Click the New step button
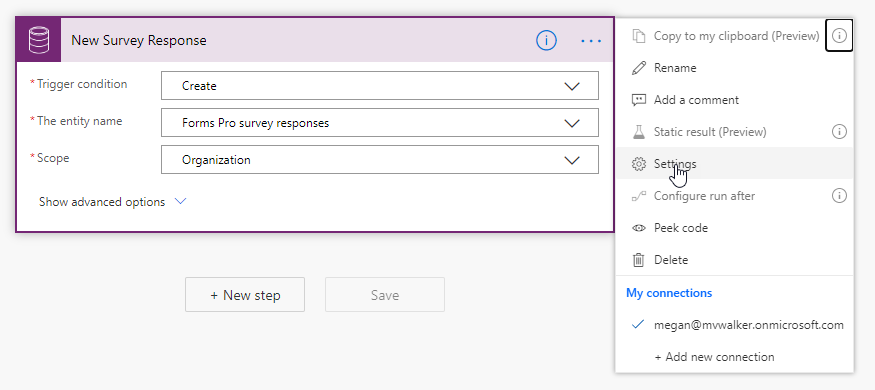The width and height of the screenshot is (875, 390). click(245, 295)
